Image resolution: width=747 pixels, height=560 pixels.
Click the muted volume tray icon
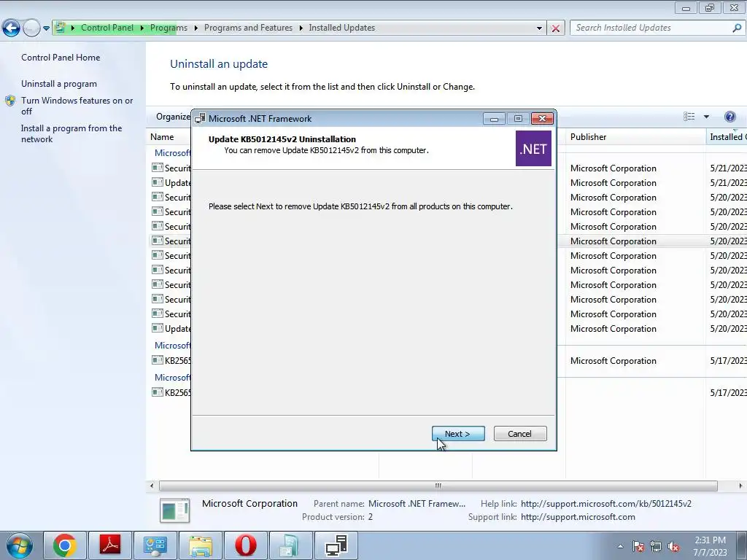673,546
